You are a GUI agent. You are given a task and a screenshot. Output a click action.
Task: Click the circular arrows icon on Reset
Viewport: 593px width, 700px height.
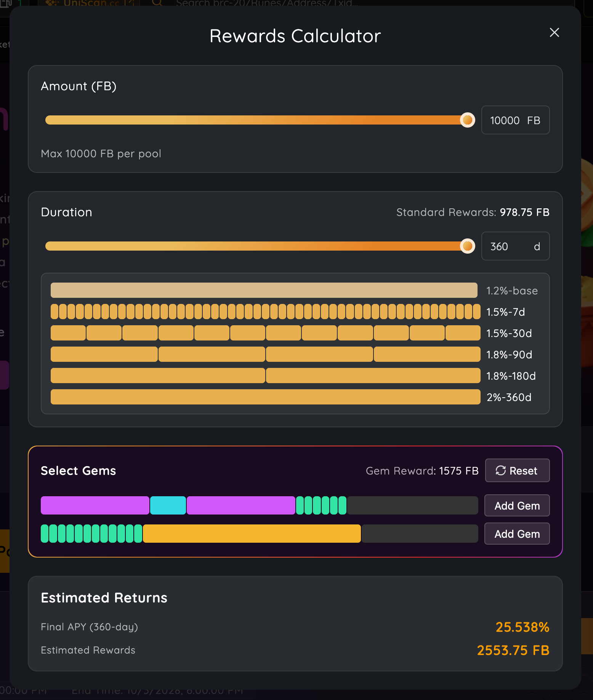[500, 471]
